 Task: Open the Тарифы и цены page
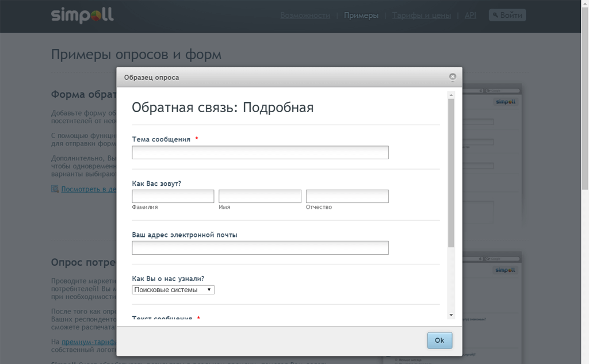point(422,16)
